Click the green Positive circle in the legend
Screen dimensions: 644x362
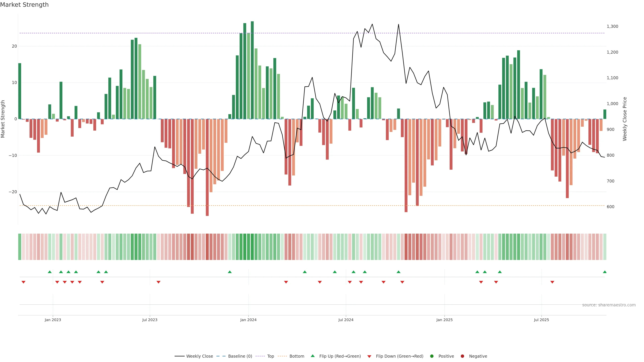[432, 356]
